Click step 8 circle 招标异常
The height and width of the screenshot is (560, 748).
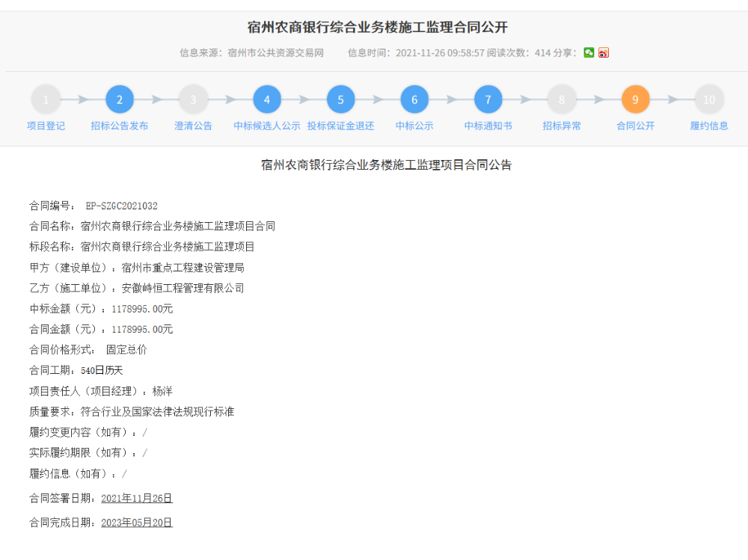(x=562, y=99)
